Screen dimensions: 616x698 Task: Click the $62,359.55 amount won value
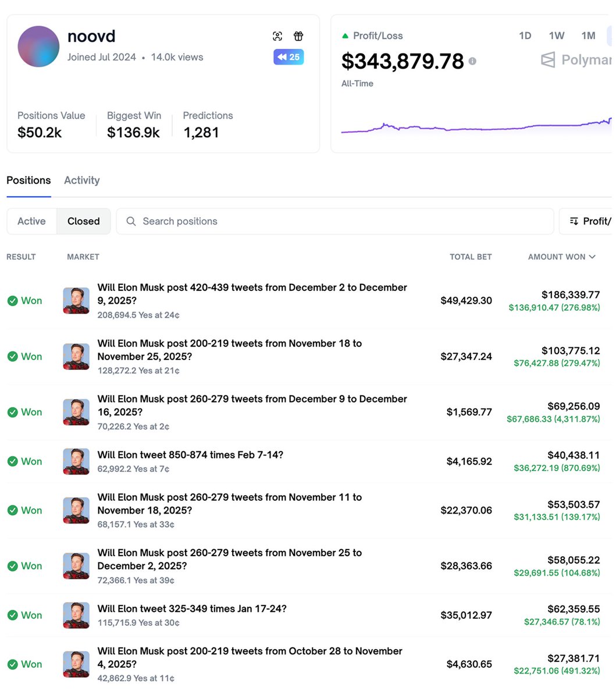[574, 610]
